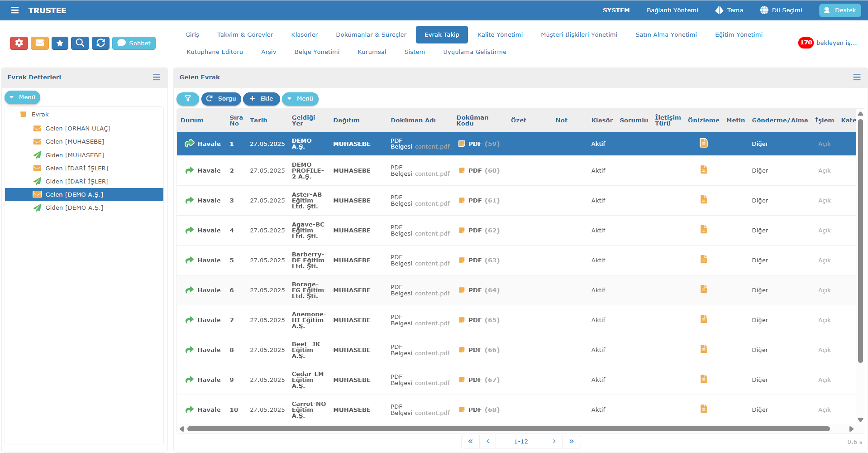Go to the next page of results
868x453 pixels.
tap(554, 441)
